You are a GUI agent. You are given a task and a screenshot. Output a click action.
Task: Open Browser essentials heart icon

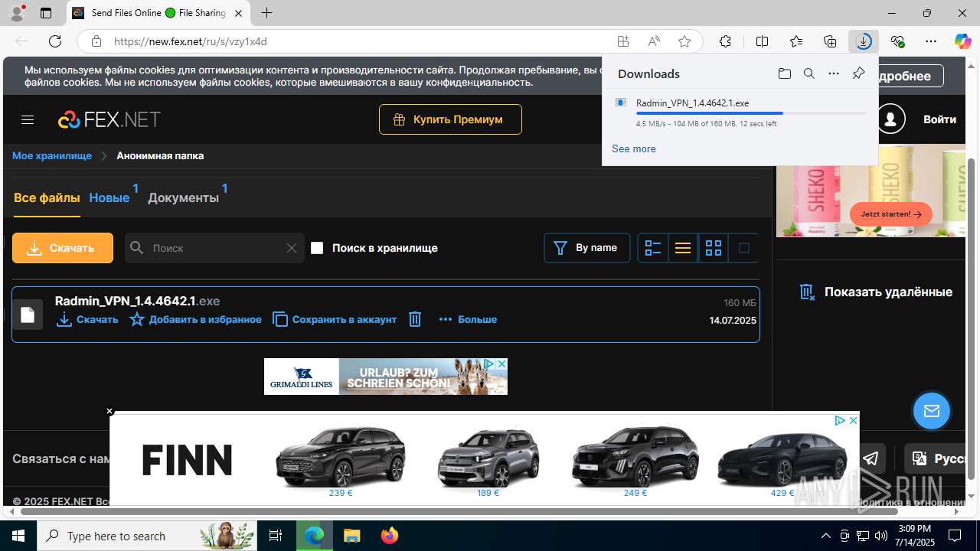pos(897,41)
